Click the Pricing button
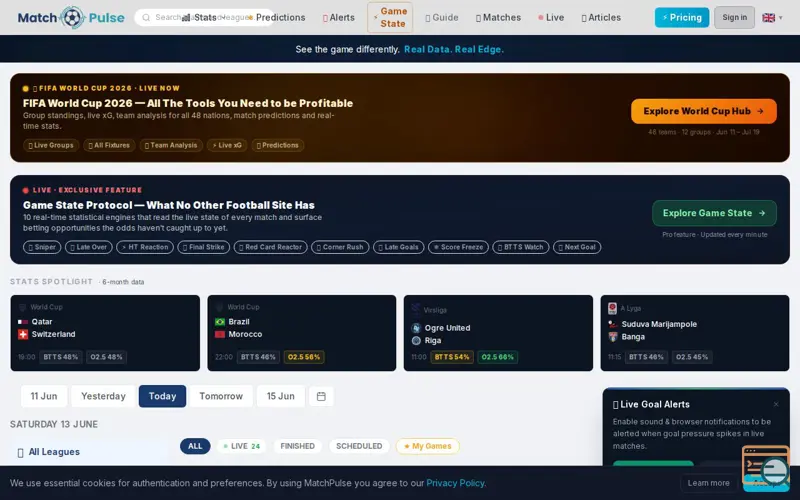 point(682,18)
